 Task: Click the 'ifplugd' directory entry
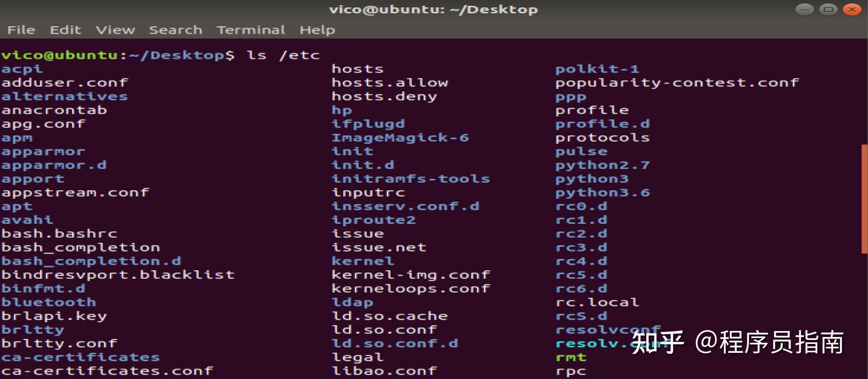[368, 124]
